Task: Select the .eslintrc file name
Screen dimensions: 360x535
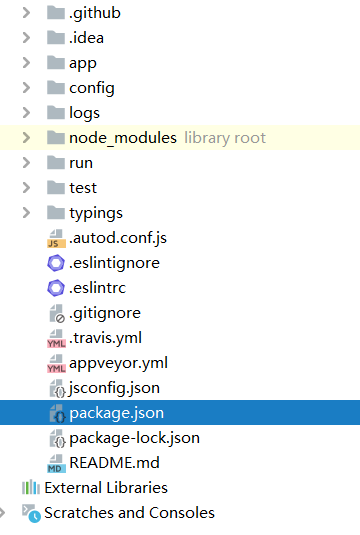Action: point(98,288)
